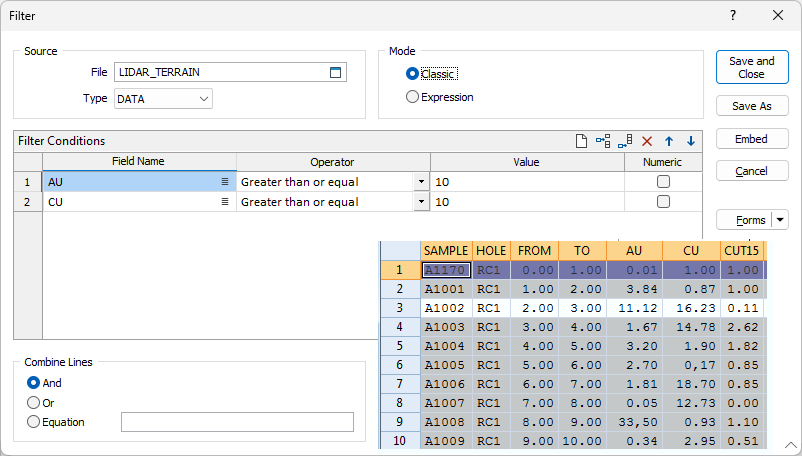Move the condition up with the up arrow
This screenshot has height=456, width=802.
[669, 141]
